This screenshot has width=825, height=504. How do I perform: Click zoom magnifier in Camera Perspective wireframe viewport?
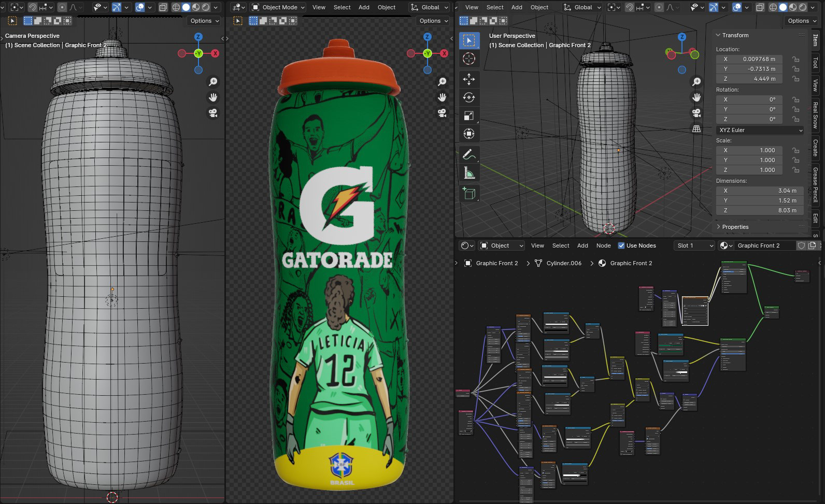point(213,81)
